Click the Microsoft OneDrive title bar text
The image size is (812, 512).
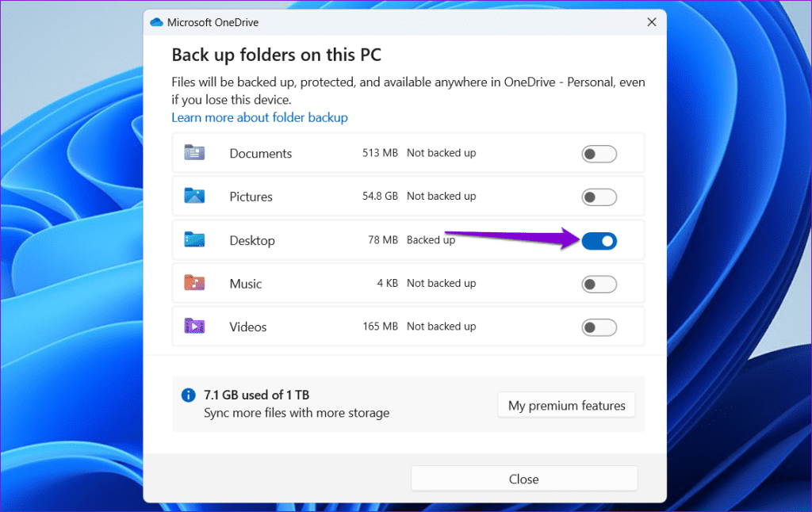[211, 22]
